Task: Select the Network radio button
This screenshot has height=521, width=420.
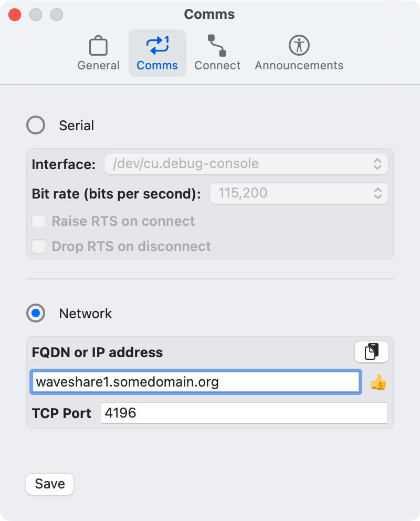Action: point(36,313)
